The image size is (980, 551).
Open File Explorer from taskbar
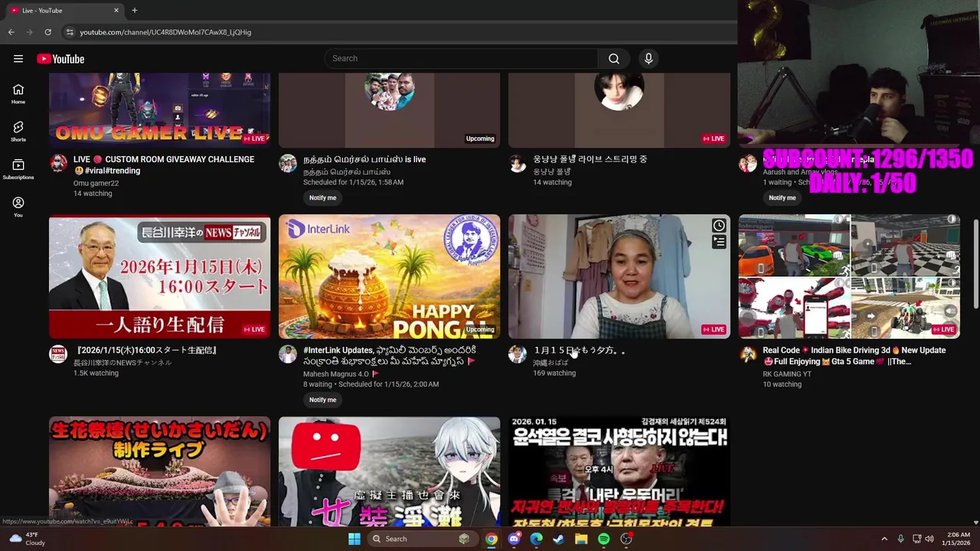click(x=581, y=539)
